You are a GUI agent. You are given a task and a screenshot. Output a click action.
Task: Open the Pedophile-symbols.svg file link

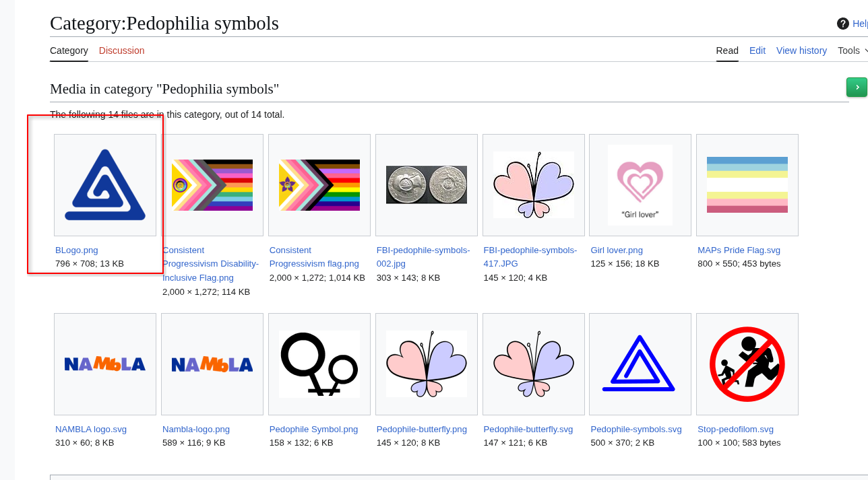(635, 430)
